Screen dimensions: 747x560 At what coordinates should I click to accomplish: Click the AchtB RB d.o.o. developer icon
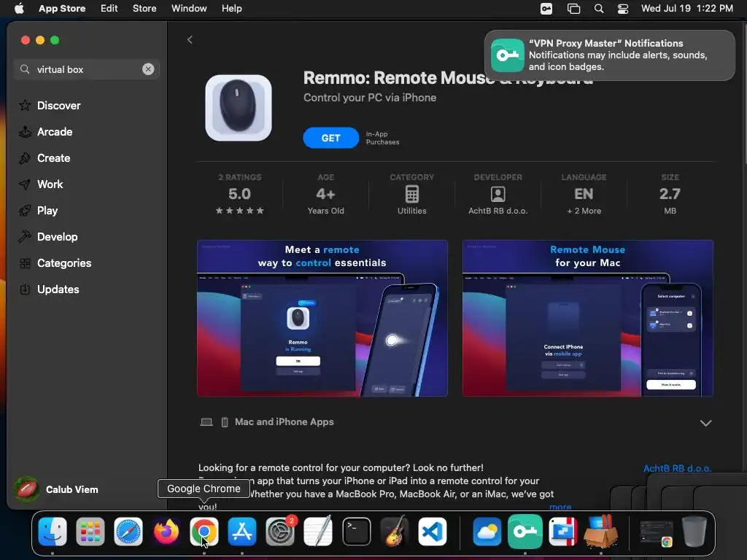point(498,194)
